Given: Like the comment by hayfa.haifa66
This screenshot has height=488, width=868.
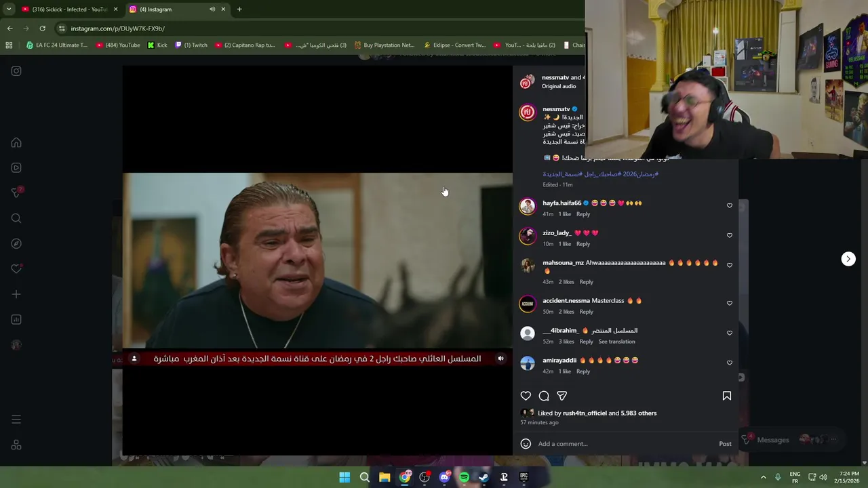Looking at the screenshot, I should (x=730, y=205).
